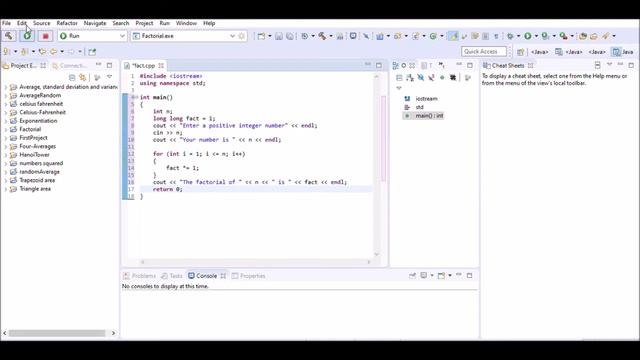Image resolution: width=640 pixels, height=360 pixels.
Task: Click the Open Terminal monitor icon
Action: [353, 36]
